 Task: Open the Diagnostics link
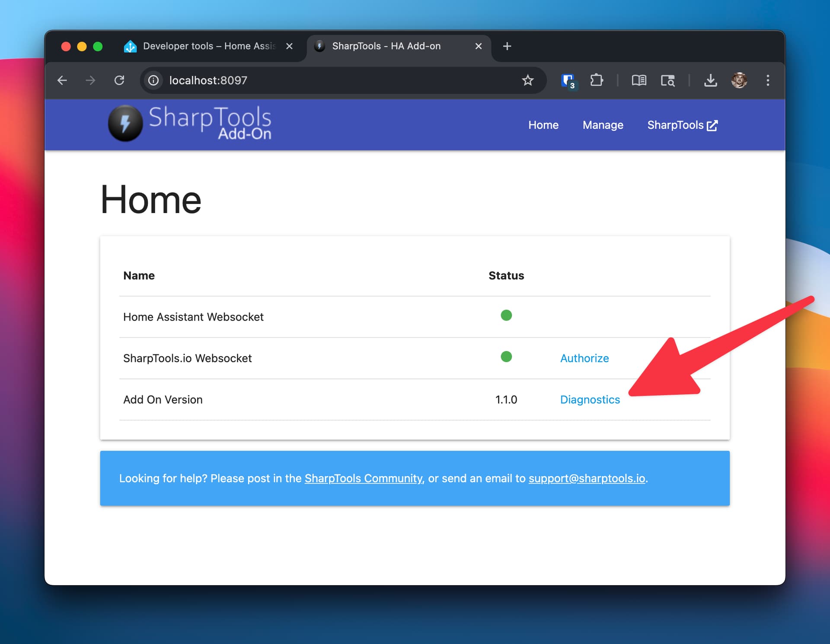(590, 400)
